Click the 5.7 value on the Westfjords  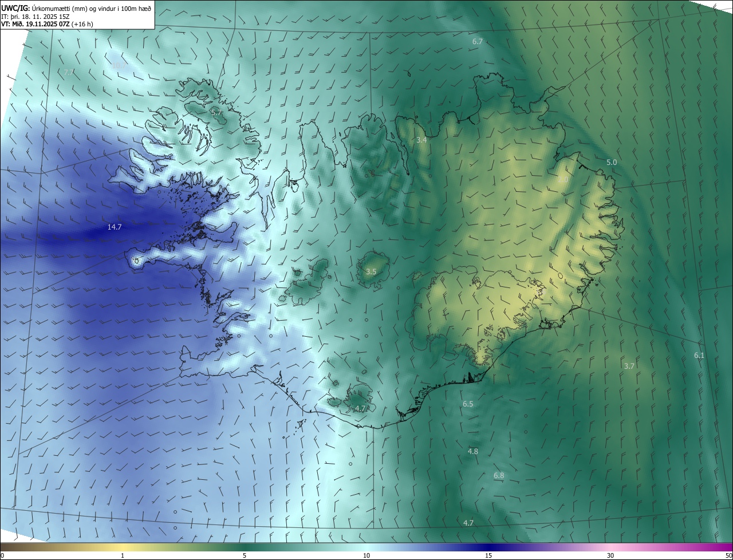pos(216,113)
